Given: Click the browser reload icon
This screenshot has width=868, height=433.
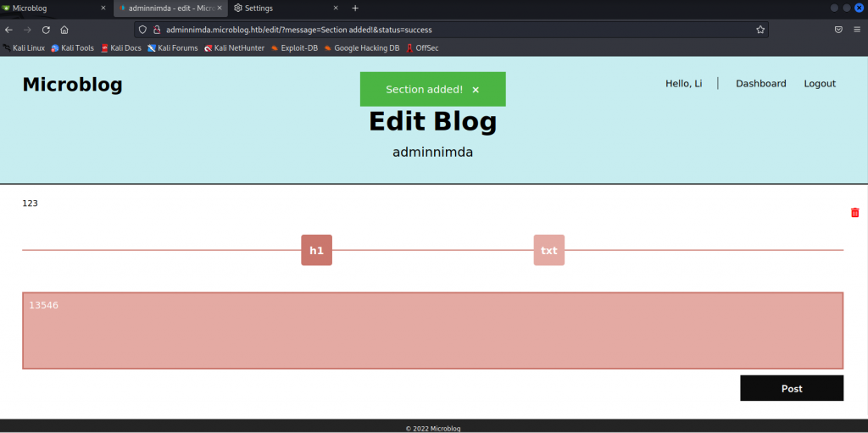Looking at the screenshot, I should pyautogui.click(x=46, y=30).
